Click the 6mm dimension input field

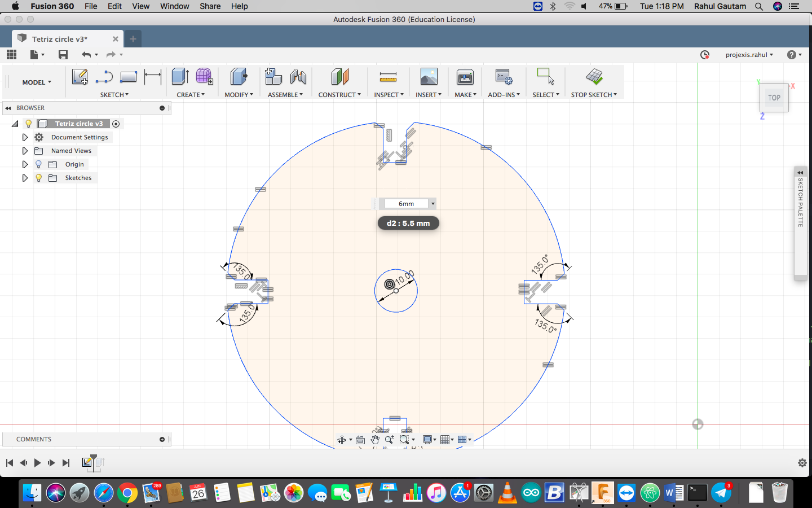pyautogui.click(x=406, y=204)
